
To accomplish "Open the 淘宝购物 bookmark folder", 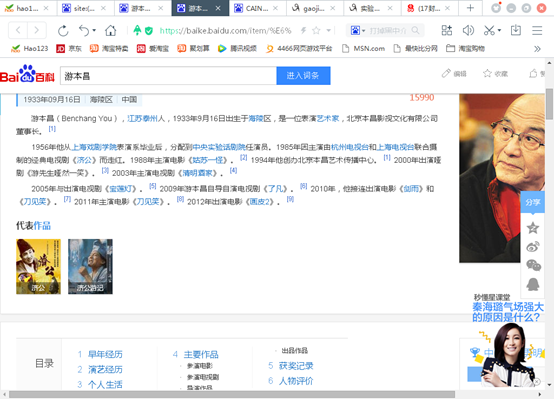I will 465,48.
